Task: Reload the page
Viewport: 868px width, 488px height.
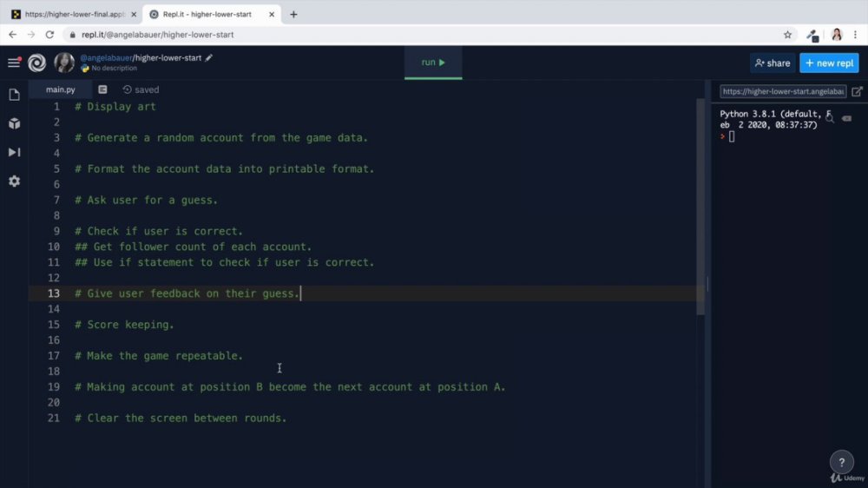Action: coord(49,35)
